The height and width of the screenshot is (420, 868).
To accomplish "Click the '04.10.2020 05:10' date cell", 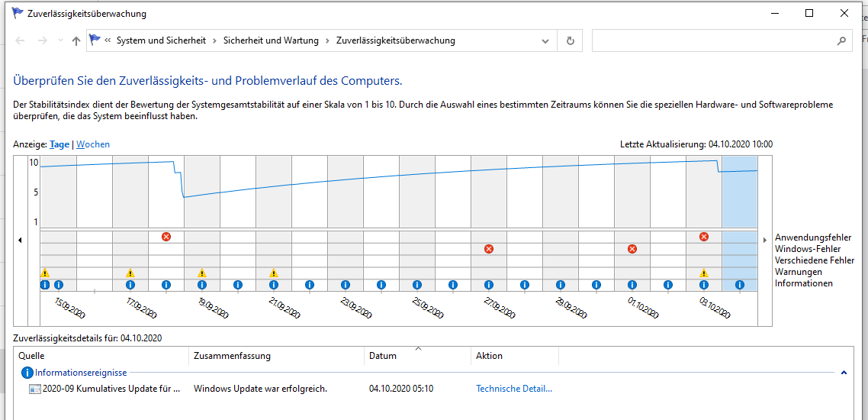I will [401, 389].
